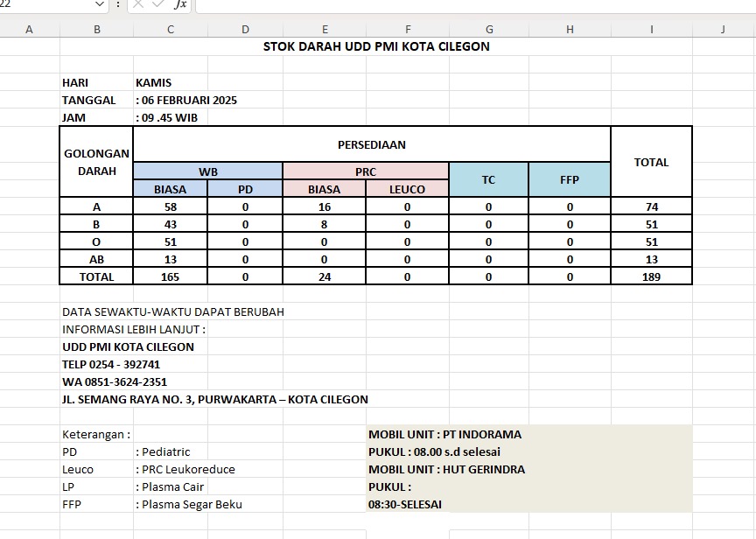Viewport: 756px width, 539px height.
Task: Open the Name Box dropdown arrow
Action: (98, 4)
